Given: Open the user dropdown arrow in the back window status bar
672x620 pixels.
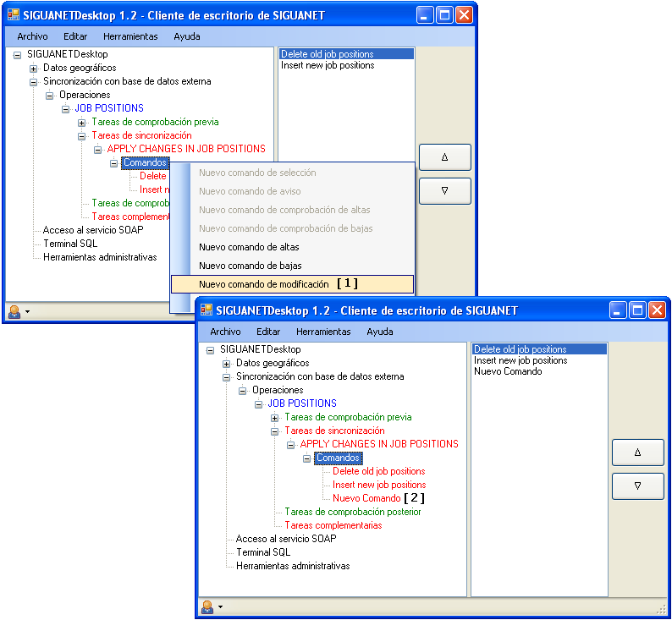Looking at the screenshot, I should [27, 312].
